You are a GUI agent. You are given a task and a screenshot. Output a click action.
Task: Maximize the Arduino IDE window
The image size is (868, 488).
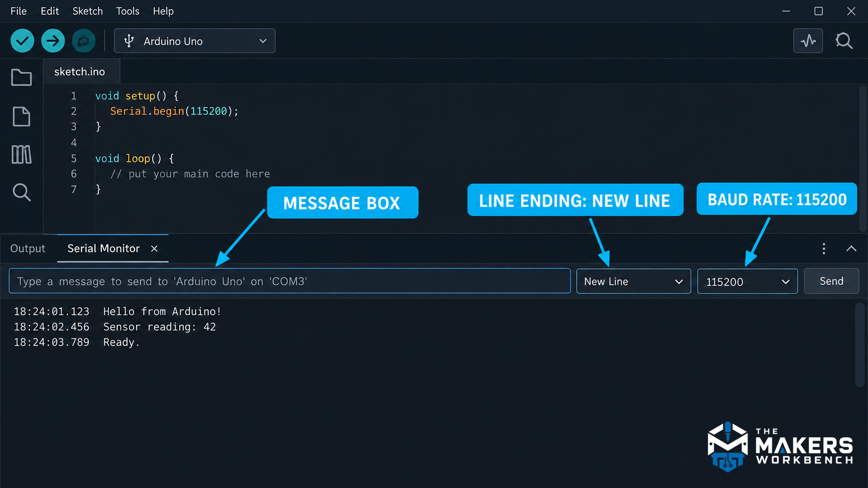coord(818,11)
